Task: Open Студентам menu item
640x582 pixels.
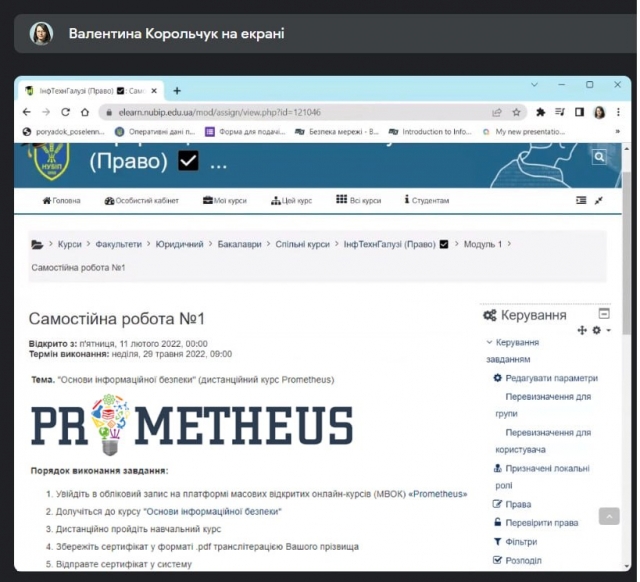Action: [x=427, y=200]
